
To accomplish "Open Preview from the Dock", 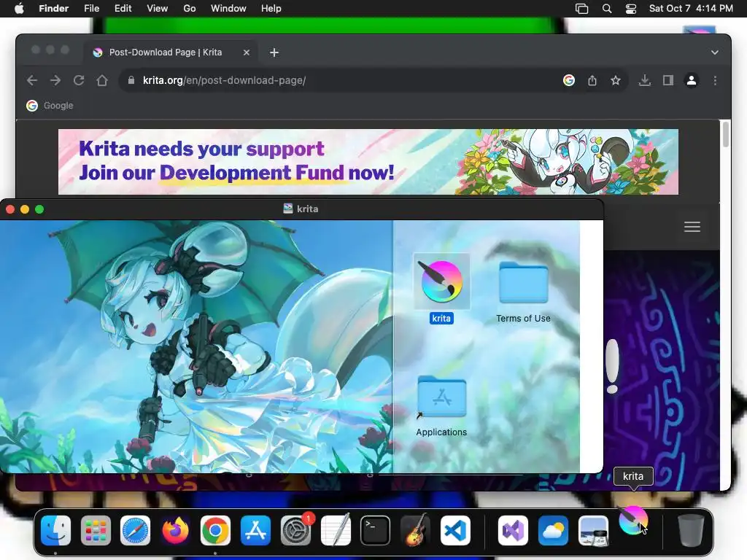I will [x=593, y=530].
